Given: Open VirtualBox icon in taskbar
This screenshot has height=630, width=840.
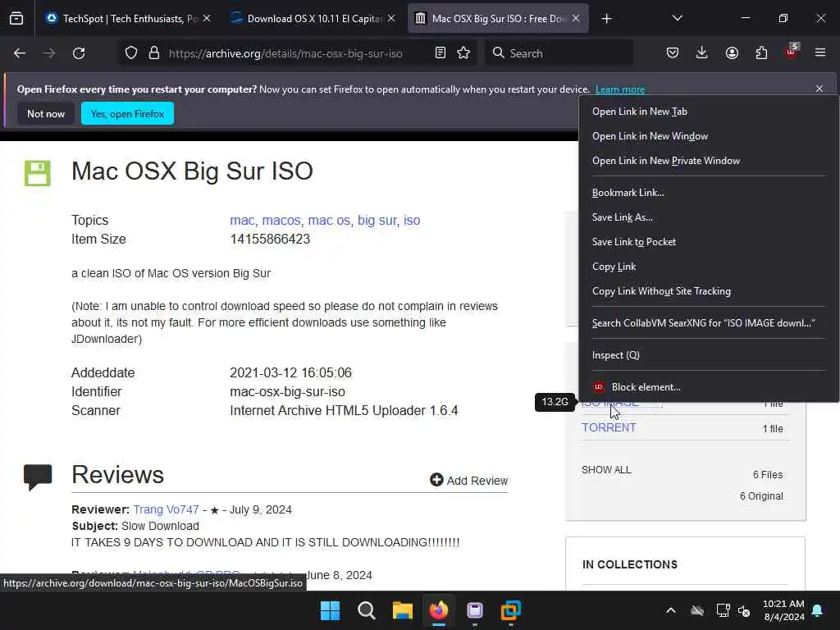Looking at the screenshot, I should [511, 610].
